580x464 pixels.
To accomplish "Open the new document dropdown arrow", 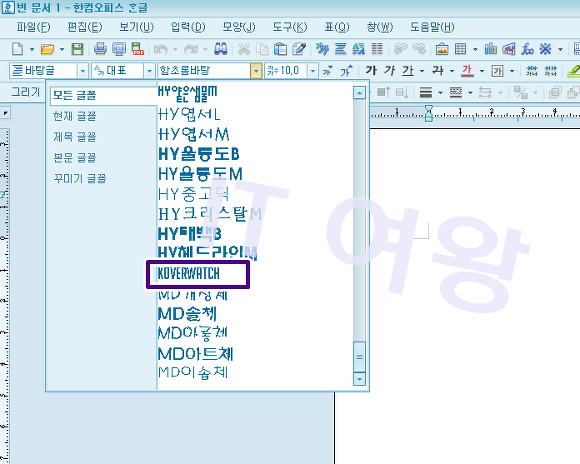I will (32, 49).
